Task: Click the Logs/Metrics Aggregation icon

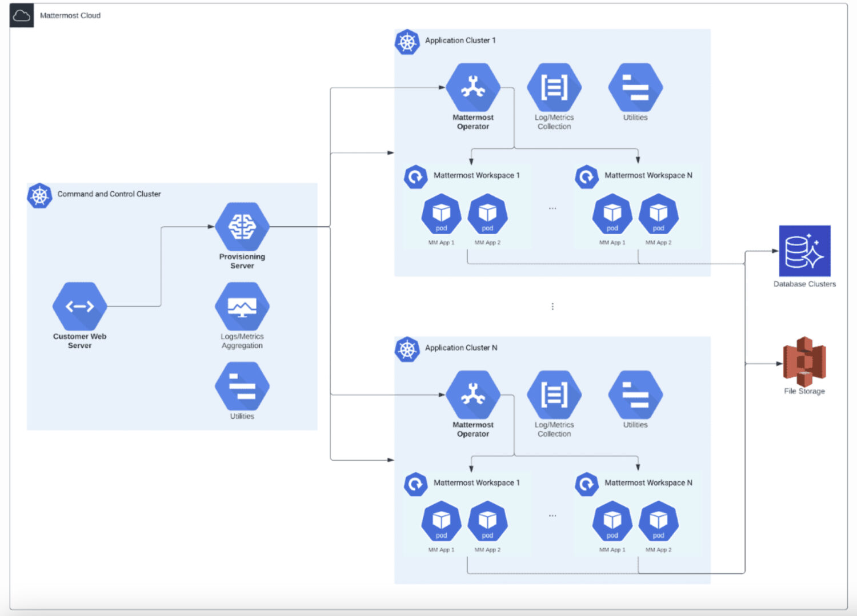Action: (x=242, y=307)
